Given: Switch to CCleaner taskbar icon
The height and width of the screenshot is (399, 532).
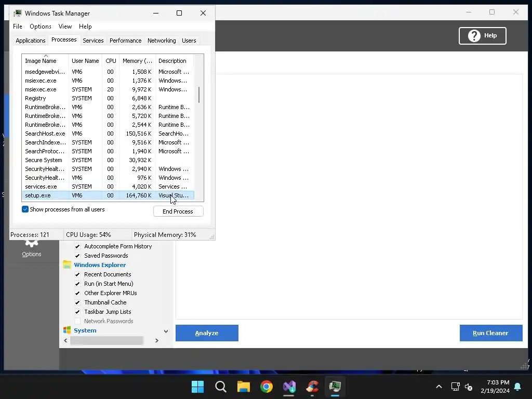Looking at the screenshot, I should pyautogui.click(x=312, y=387).
